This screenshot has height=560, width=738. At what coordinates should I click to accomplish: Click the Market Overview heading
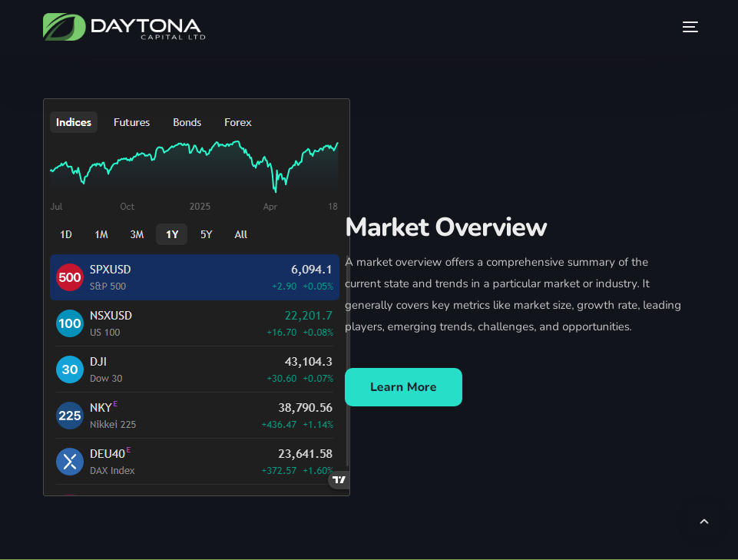pyautogui.click(x=445, y=227)
